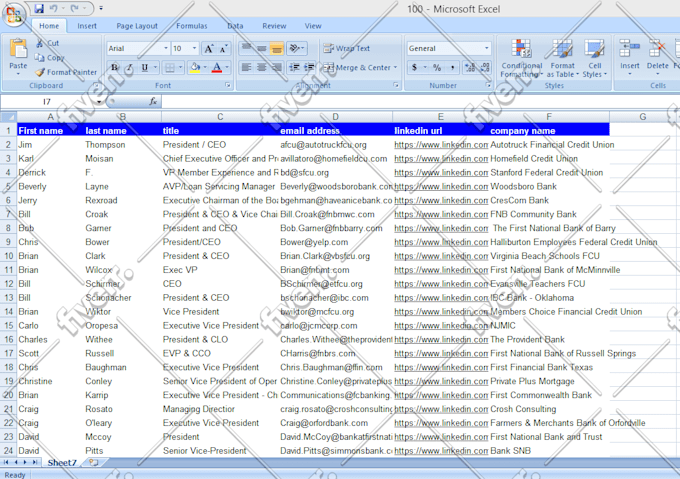This screenshot has height=479, width=680.
Task: Select the Sheet7 worksheet tab
Action: [x=62, y=463]
